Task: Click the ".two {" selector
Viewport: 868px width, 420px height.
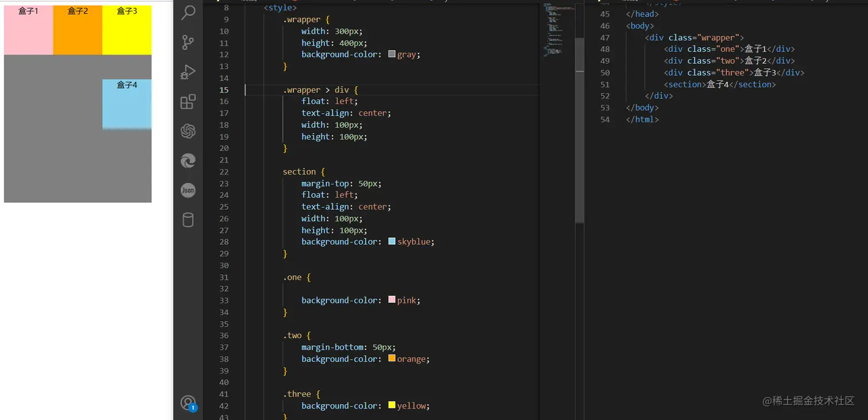Action: coord(297,336)
